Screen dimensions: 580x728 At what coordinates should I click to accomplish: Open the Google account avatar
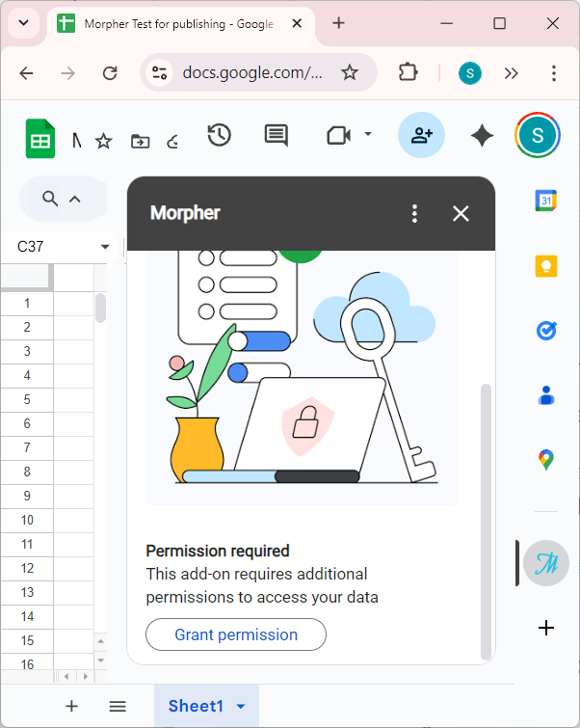coord(538,135)
